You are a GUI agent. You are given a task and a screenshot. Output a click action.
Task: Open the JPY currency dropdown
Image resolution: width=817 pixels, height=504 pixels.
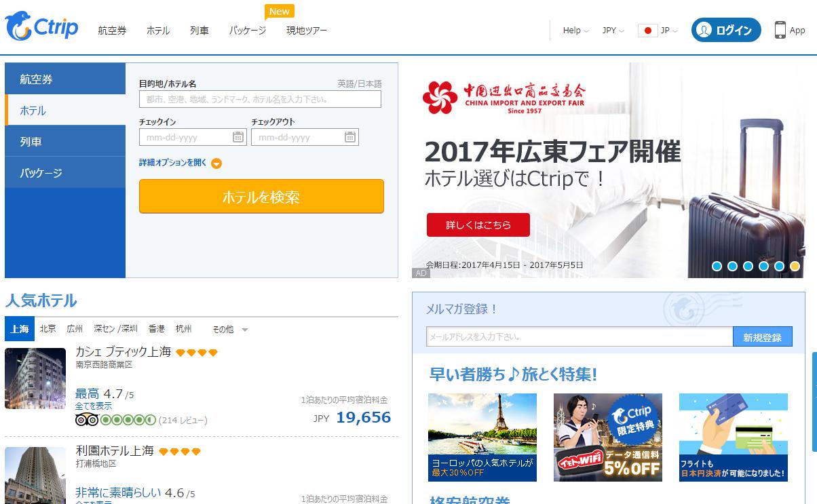(613, 31)
